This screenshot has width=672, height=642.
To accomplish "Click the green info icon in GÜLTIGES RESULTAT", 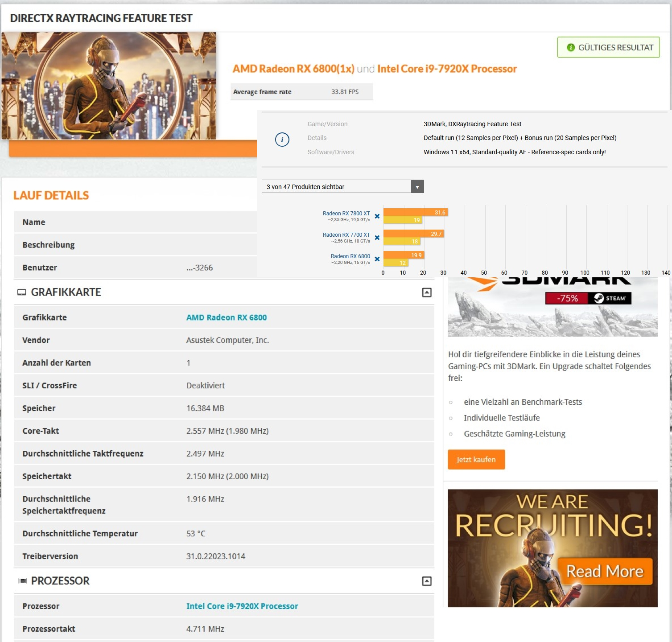I will [x=571, y=47].
